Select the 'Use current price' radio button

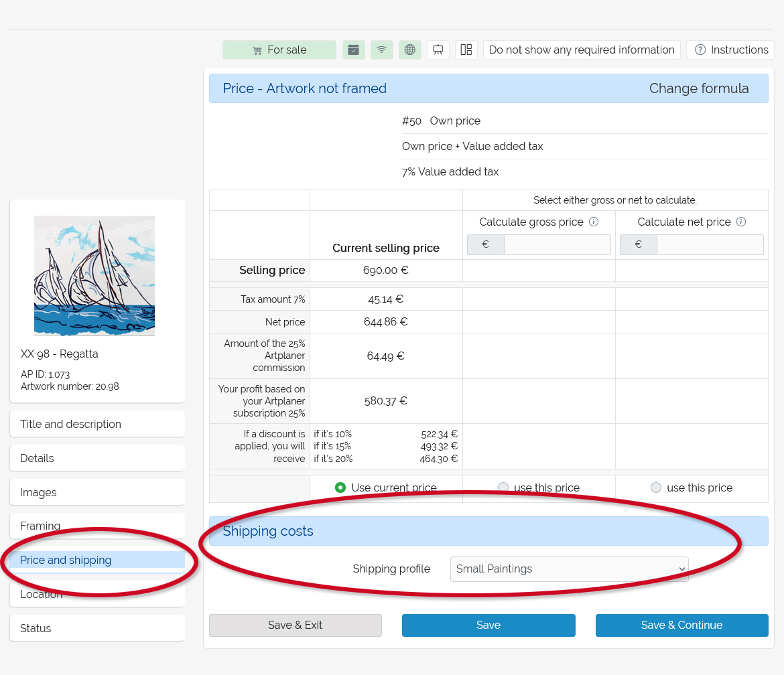[x=340, y=488]
